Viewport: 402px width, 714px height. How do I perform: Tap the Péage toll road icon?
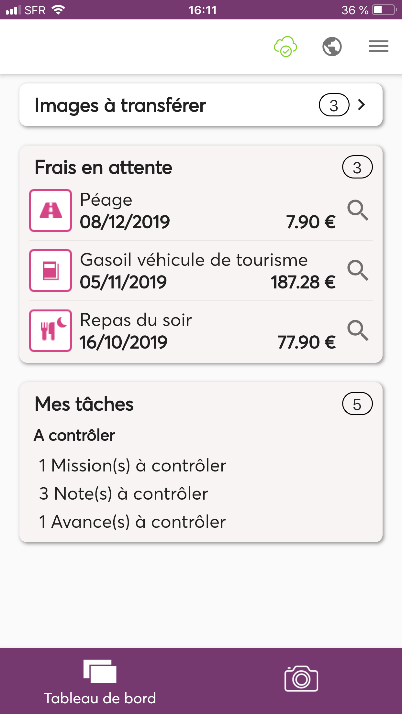click(51, 210)
